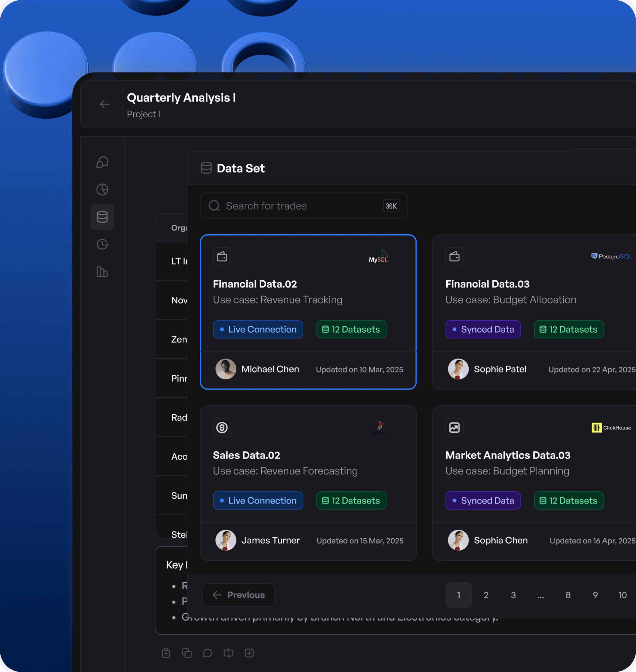
Task: Click 'Use case: Budget Allocation' text
Action: [x=511, y=300]
